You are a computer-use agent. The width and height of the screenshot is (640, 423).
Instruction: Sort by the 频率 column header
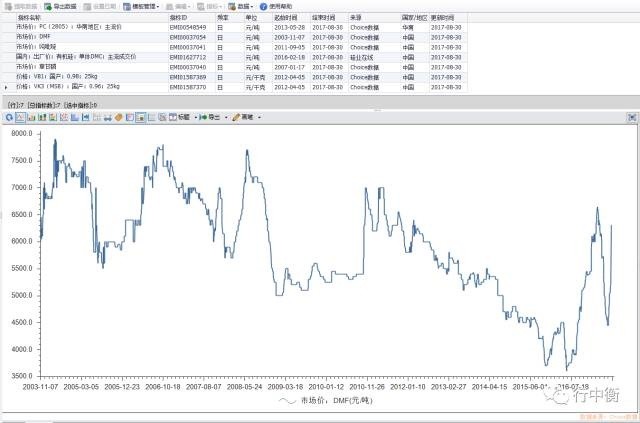coord(229,18)
